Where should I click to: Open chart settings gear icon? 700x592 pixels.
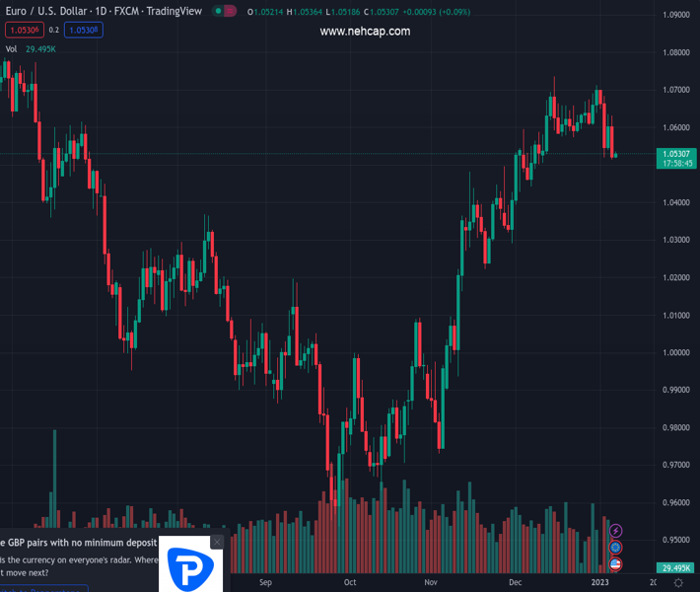tap(677, 583)
